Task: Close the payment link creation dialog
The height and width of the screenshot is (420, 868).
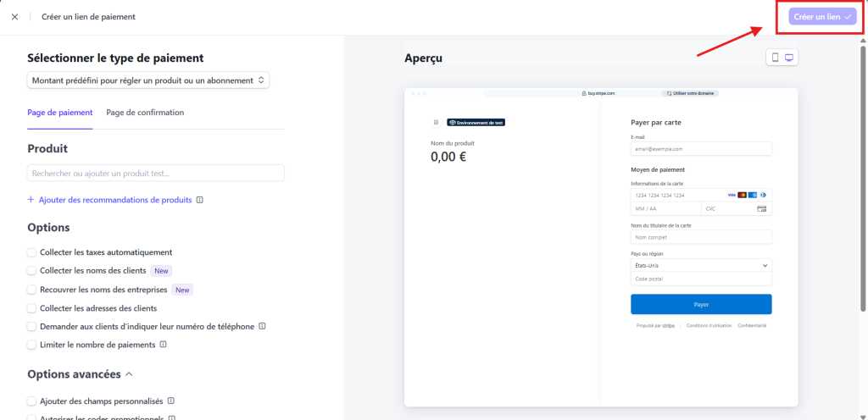Action: pyautogui.click(x=14, y=17)
